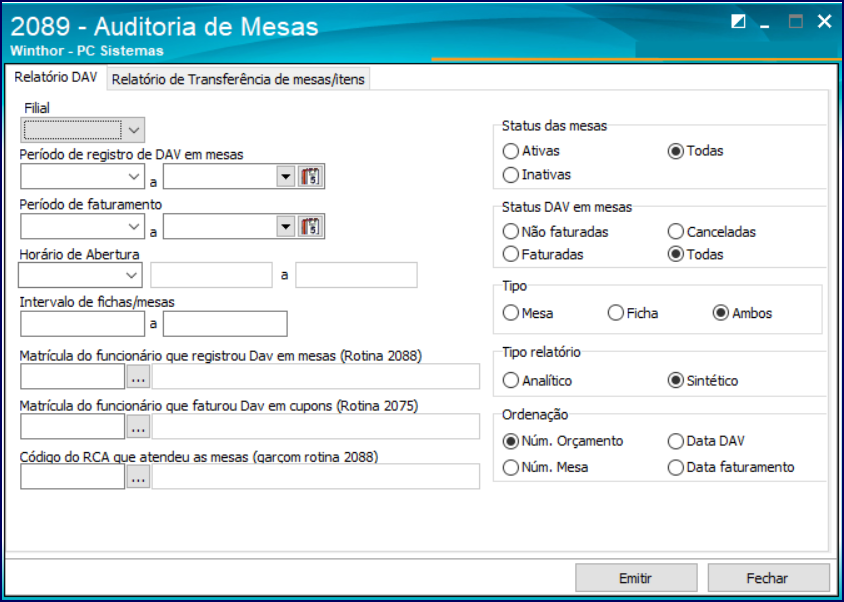The image size is (844, 602).
Task: Expand the Horário de Abertura dropdown
Action: (x=131, y=275)
